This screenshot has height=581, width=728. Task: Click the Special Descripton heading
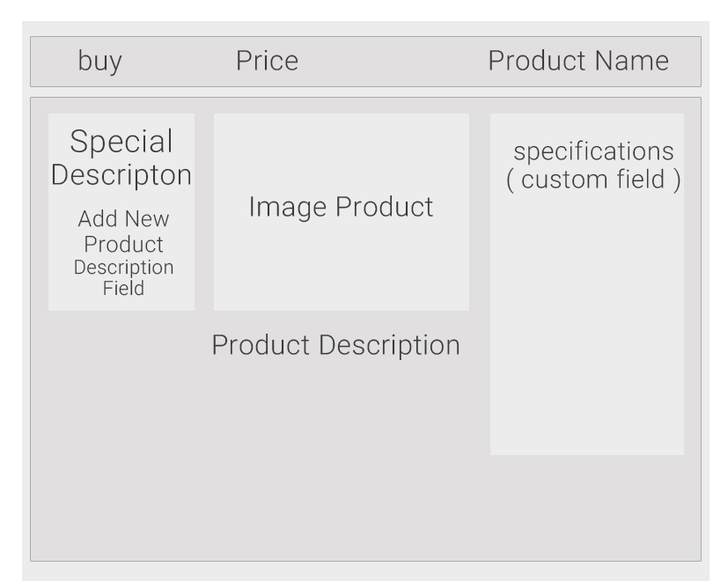[x=121, y=158]
